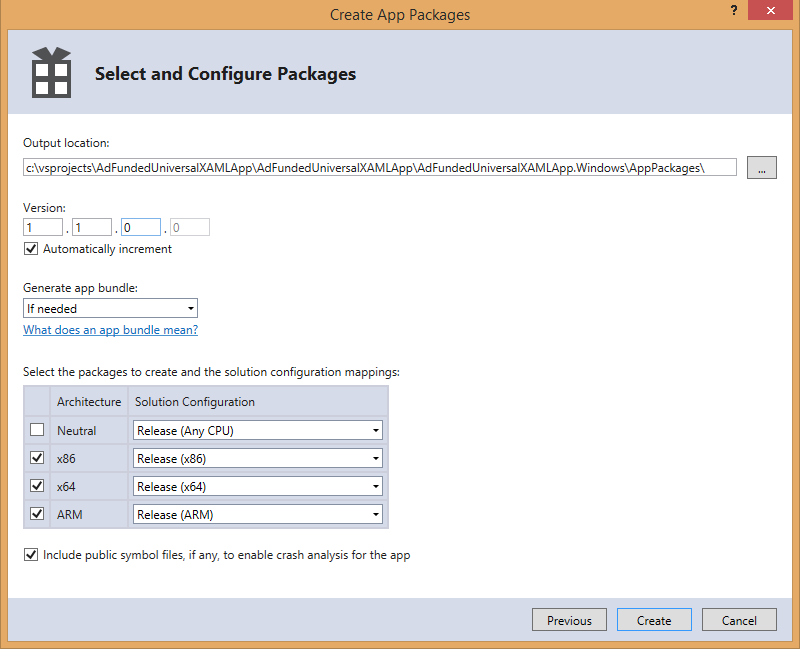The image size is (800, 649).
Task: Open the What does an app bundle mean link
Action: [110, 329]
